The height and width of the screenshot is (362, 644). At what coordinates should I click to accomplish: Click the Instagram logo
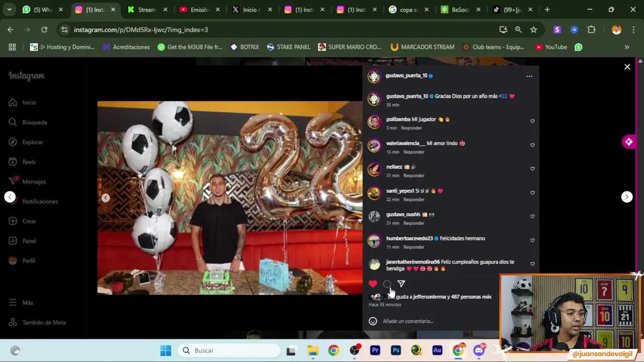pyautogui.click(x=26, y=76)
